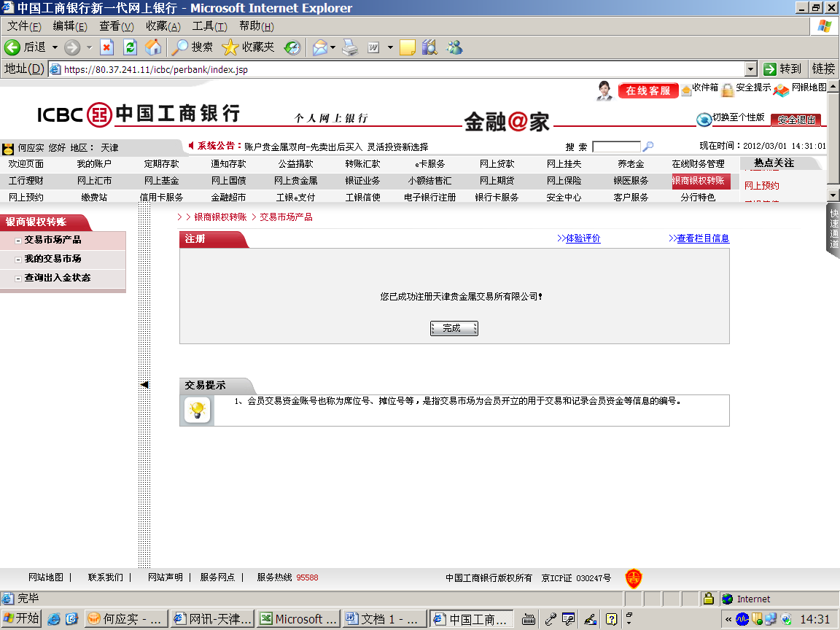Image resolution: width=840 pixels, height=630 pixels.
Task: Open the 快速通道 quick channel side tab
Action: tap(833, 229)
